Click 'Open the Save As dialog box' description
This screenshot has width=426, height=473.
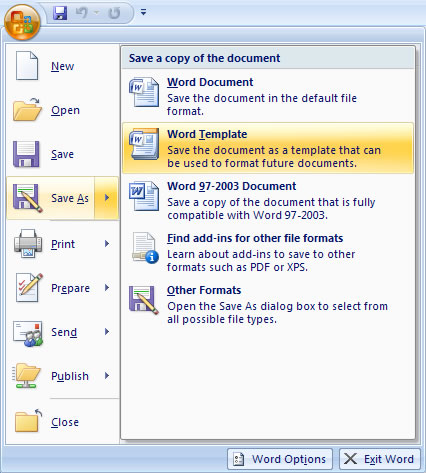[277, 313]
